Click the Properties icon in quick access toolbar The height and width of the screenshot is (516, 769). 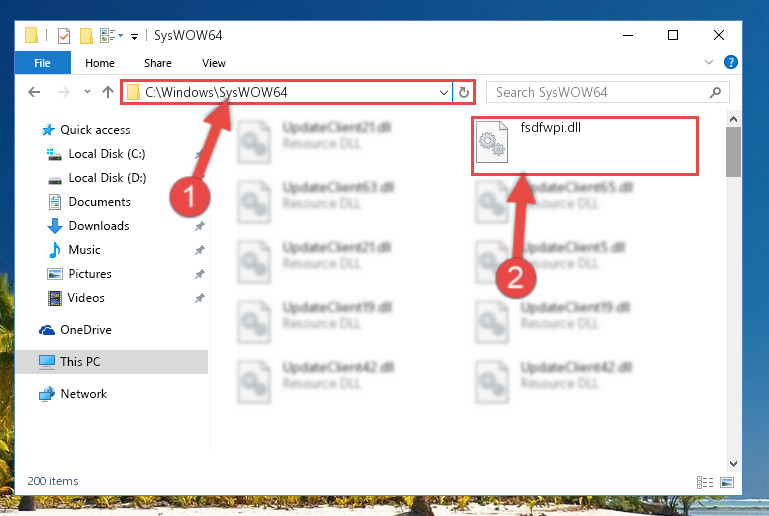pyautogui.click(x=64, y=36)
